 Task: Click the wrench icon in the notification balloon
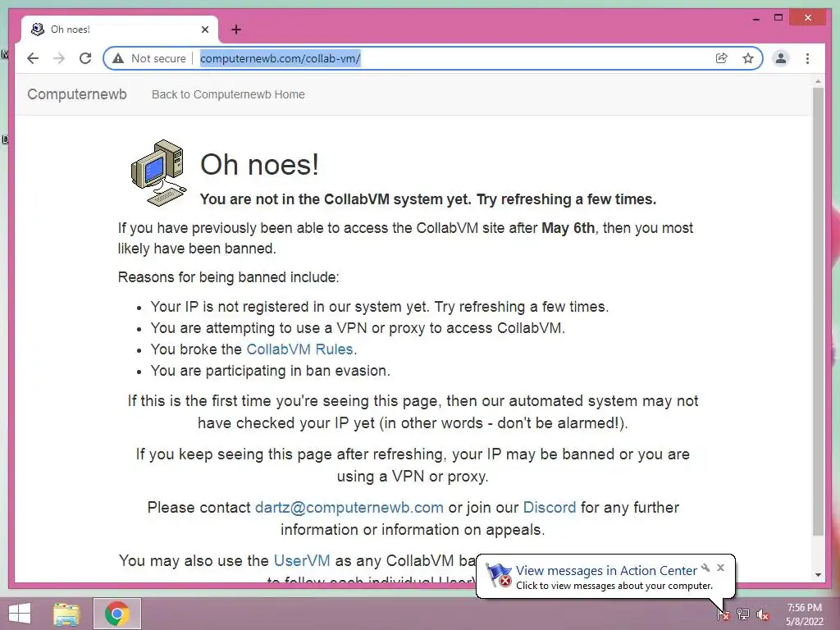tap(705, 568)
